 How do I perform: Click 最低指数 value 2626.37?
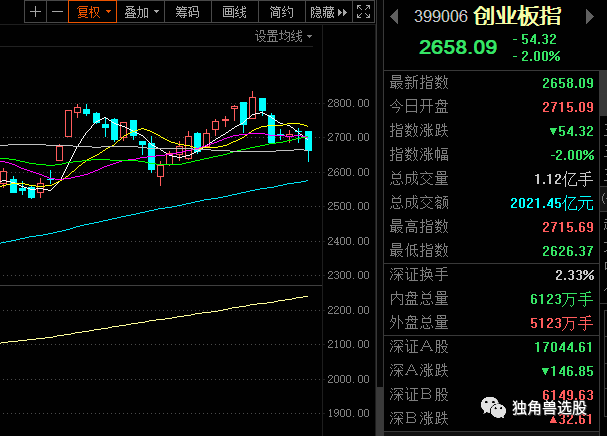(568, 251)
